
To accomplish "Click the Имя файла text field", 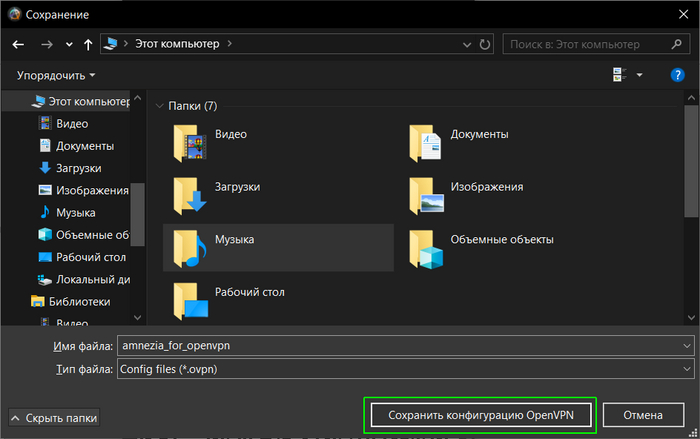I will click(400, 345).
